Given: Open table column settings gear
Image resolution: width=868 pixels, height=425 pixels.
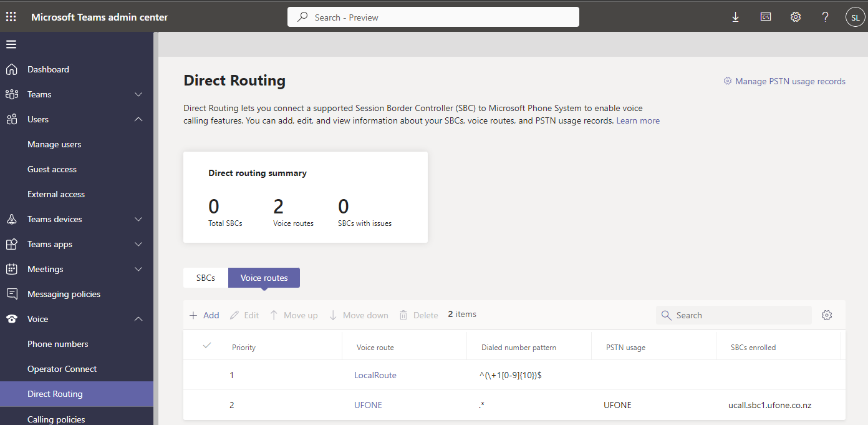Looking at the screenshot, I should pyautogui.click(x=827, y=315).
